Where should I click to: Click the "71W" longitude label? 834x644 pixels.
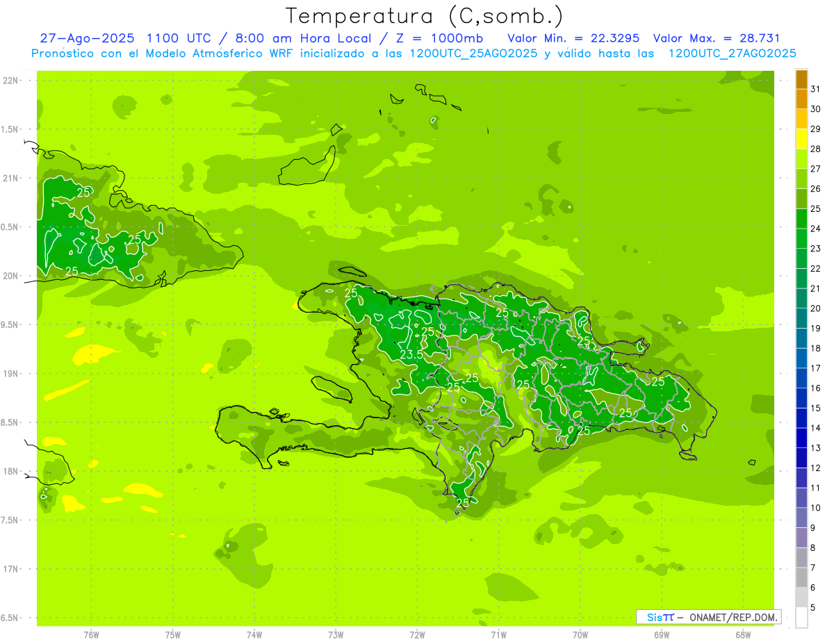tap(498, 635)
